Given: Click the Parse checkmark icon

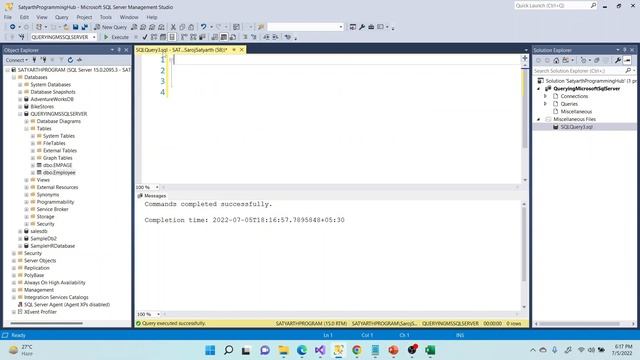Looking at the screenshot, I should (145, 37).
